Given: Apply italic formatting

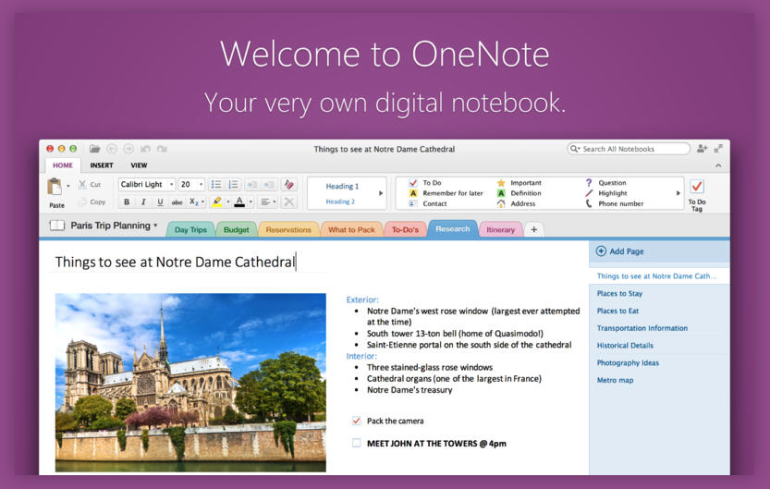Looking at the screenshot, I should tap(143, 202).
